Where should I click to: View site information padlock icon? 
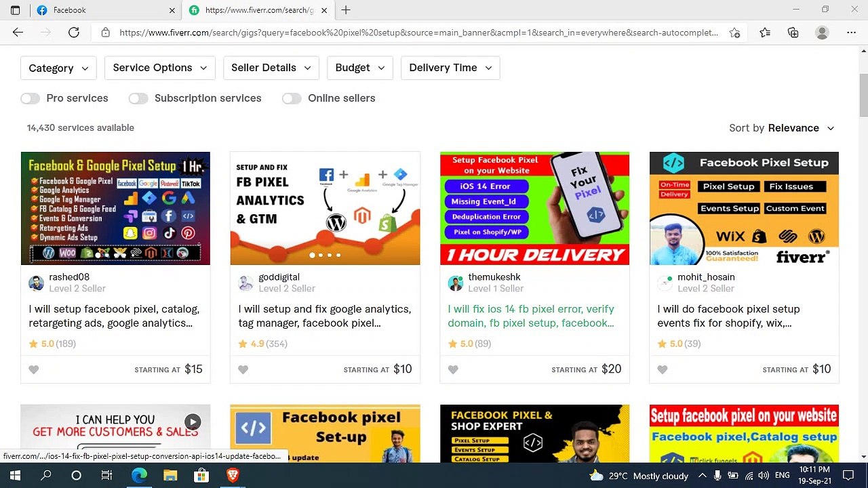[105, 33]
